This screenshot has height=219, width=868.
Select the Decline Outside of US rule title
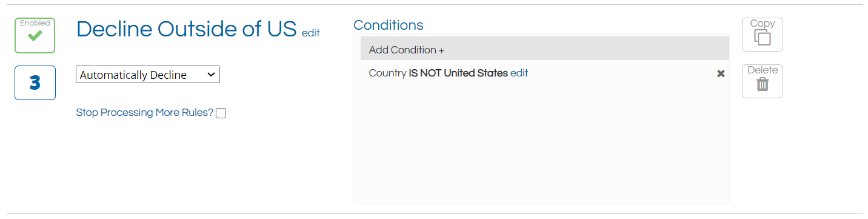tap(187, 29)
